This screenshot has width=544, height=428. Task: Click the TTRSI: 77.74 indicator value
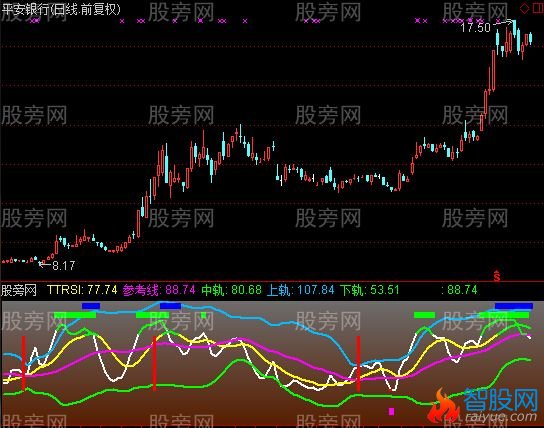tap(82, 290)
